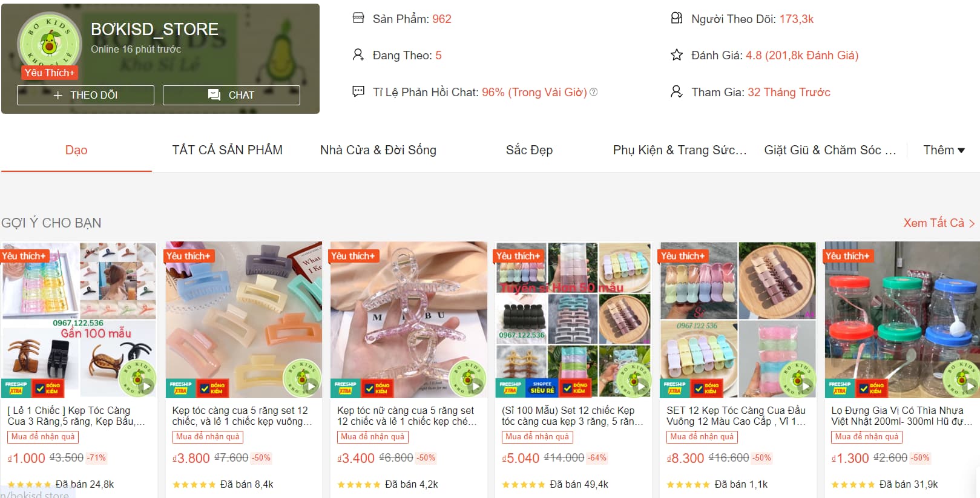Select the Nhà Cửa & Đời Sống tab

click(378, 150)
